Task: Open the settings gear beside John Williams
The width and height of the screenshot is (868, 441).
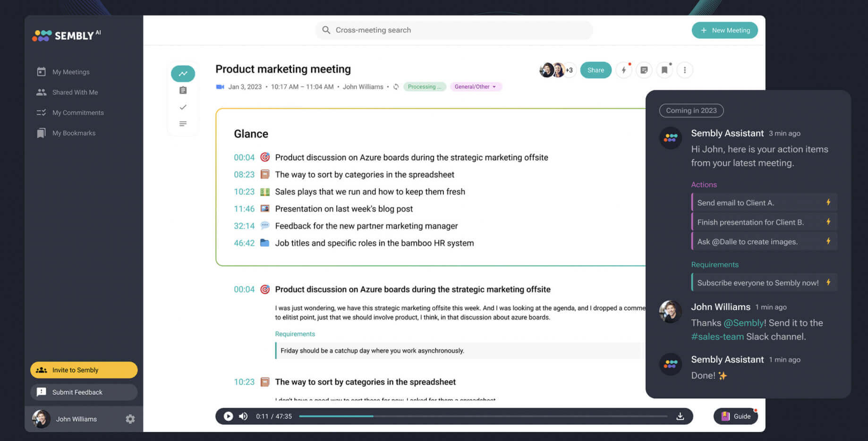Action: coord(130,419)
